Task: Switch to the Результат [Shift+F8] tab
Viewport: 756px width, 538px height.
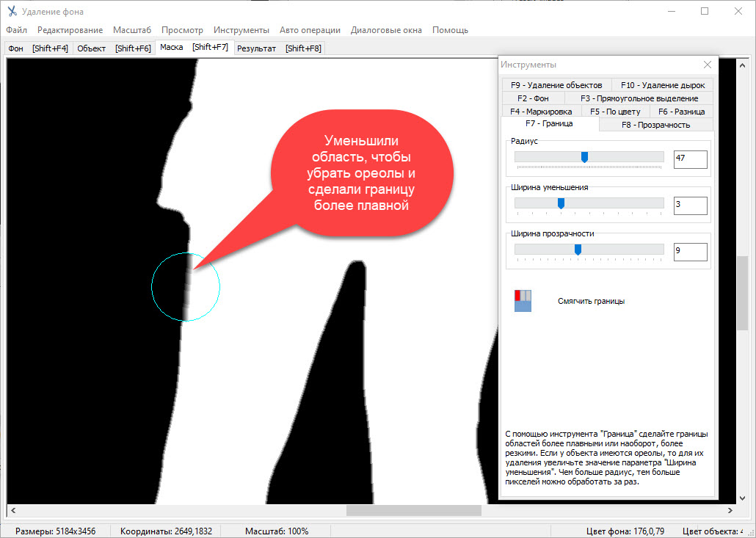Action: [x=279, y=48]
